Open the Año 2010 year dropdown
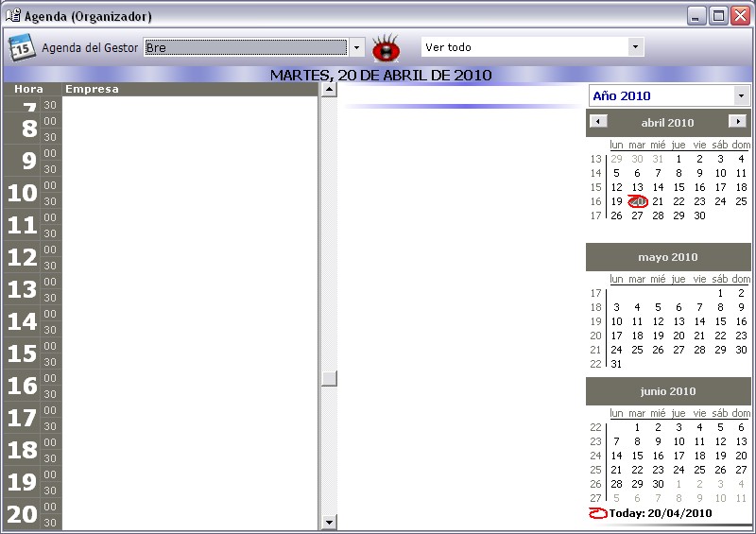The height and width of the screenshot is (534, 756). tap(742, 95)
